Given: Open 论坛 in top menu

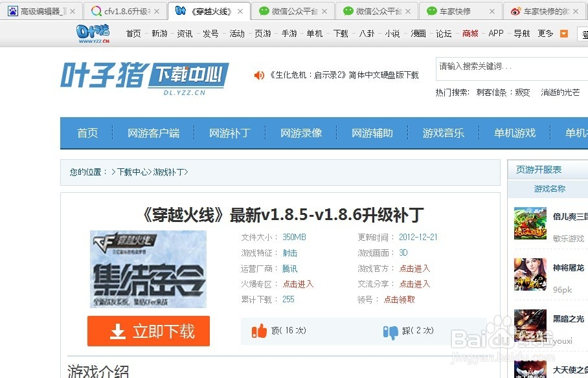Looking at the screenshot, I should pyautogui.click(x=444, y=34).
